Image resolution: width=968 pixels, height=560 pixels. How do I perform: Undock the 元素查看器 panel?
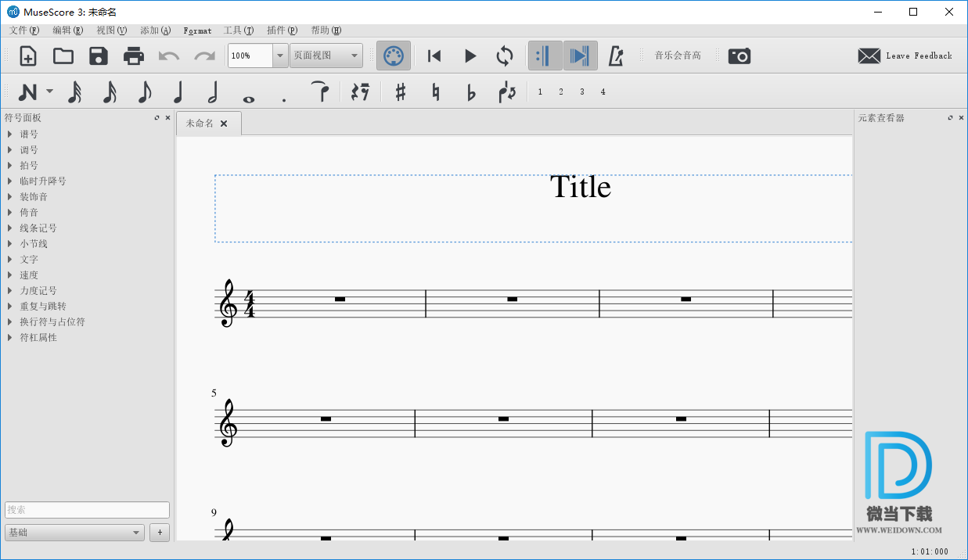pyautogui.click(x=951, y=118)
